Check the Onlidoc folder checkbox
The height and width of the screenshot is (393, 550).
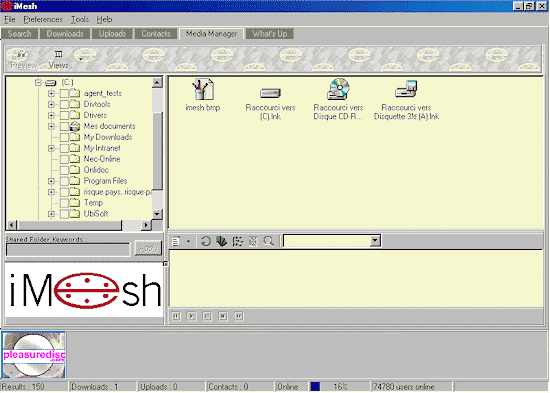(64, 170)
